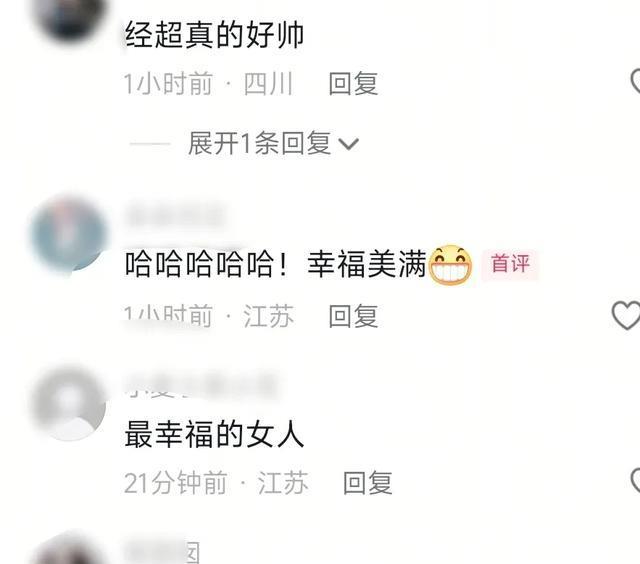Open the bottom partially blurred username
Screen dimensions: 640x564
click(162, 552)
